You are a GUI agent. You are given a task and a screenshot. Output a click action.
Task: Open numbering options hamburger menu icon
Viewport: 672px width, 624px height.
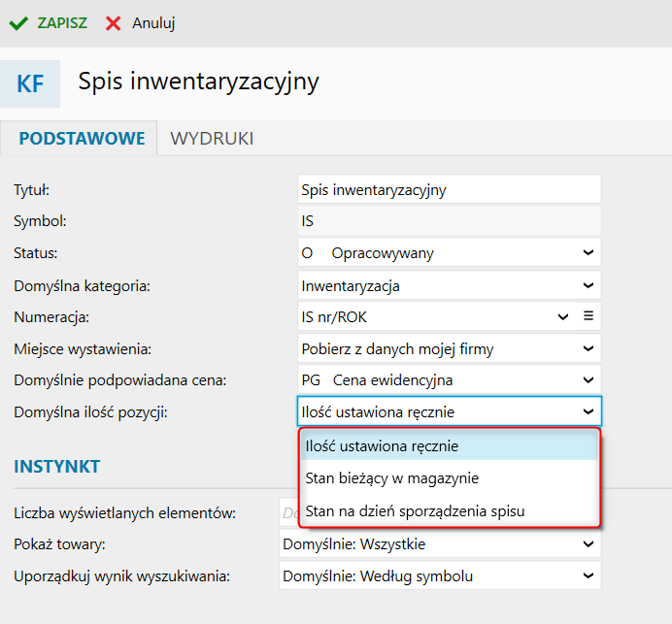point(588,316)
